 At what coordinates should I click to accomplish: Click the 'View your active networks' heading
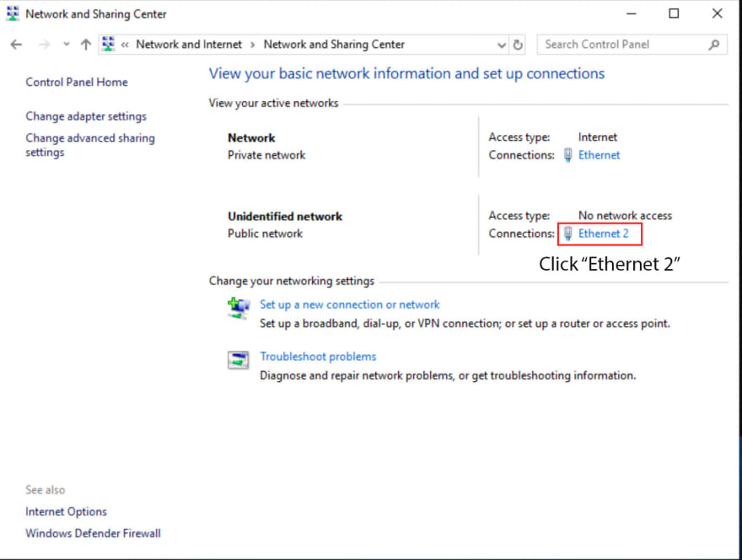[273, 103]
